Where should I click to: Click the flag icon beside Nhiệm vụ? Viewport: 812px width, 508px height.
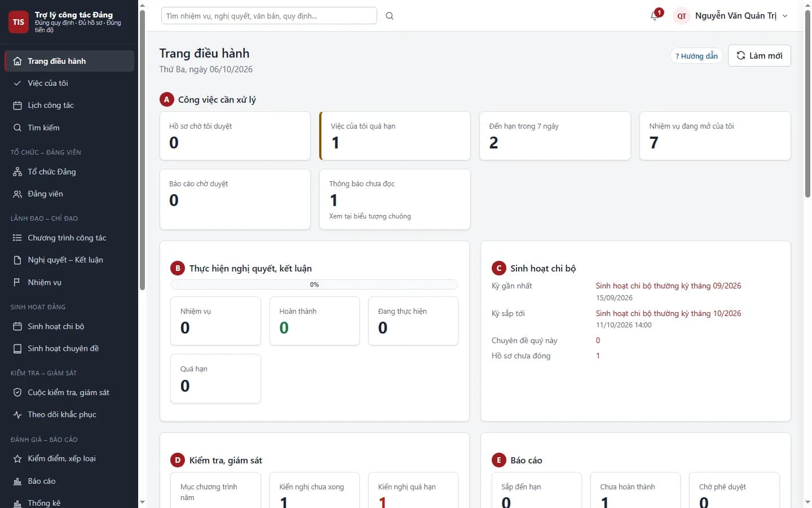(17, 282)
